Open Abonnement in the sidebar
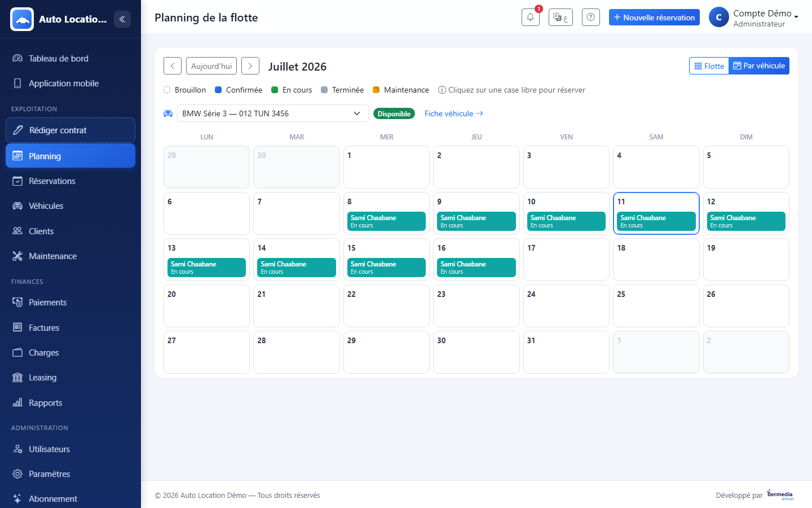 coord(70,498)
